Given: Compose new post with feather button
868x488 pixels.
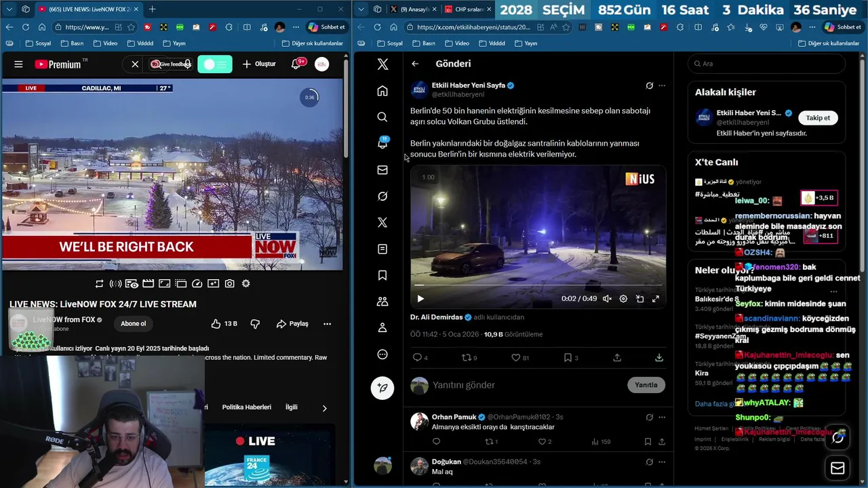Looking at the screenshot, I should (x=382, y=388).
